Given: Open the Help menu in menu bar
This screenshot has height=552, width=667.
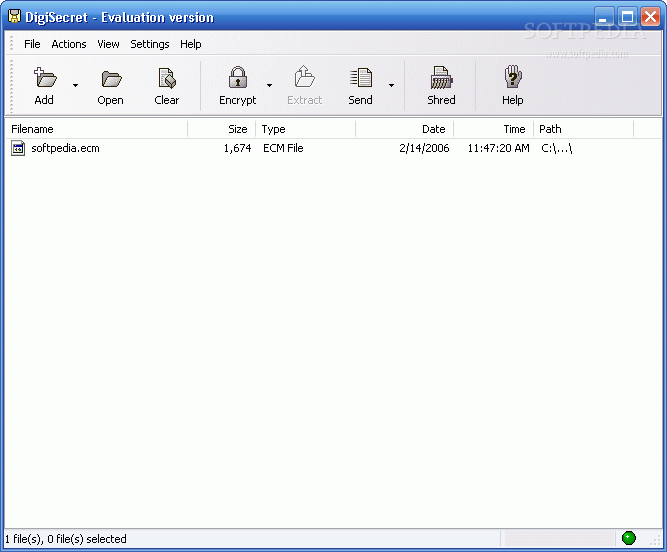Looking at the screenshot, I should [190, 44].
